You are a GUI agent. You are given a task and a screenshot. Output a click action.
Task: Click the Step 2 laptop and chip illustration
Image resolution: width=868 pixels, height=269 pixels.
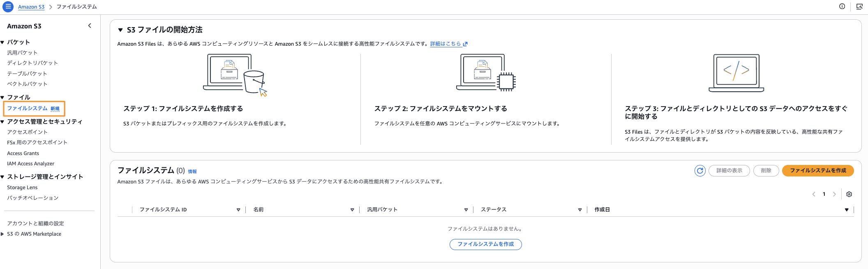(x=486, y=73)
